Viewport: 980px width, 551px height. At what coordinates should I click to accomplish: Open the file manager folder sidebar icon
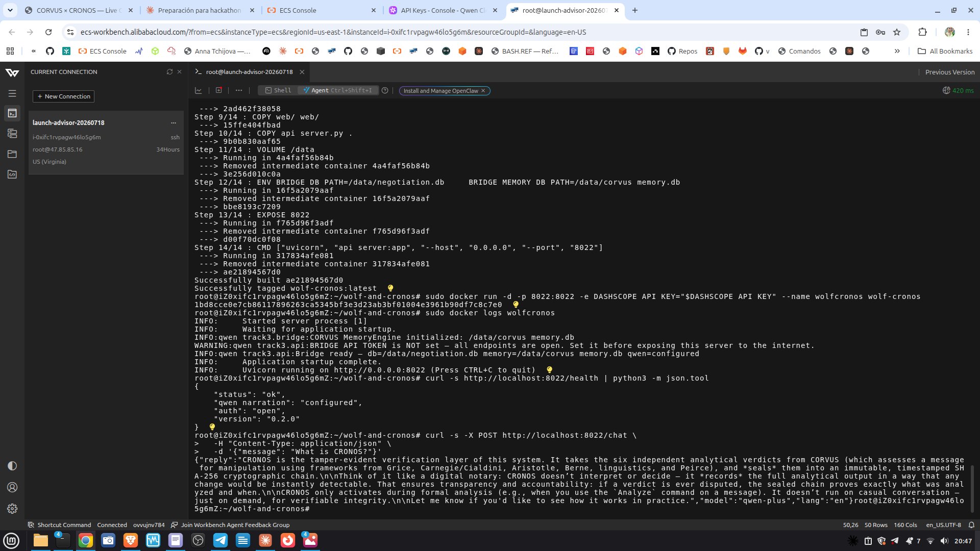(12, 154)
